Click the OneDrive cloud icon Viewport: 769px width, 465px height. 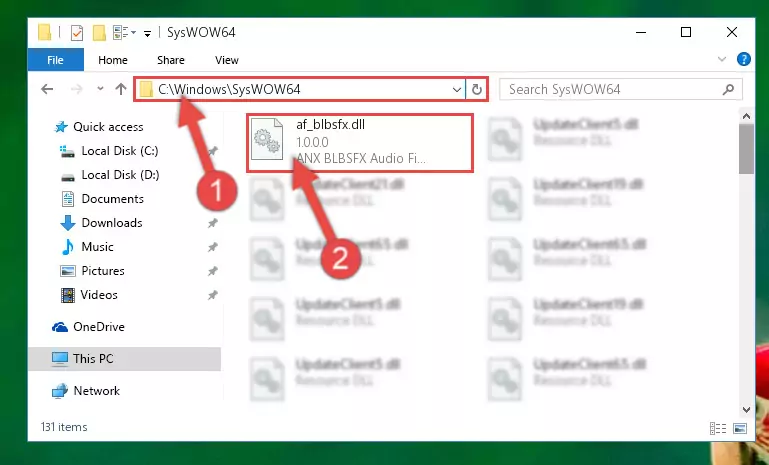tap(60, 327)
